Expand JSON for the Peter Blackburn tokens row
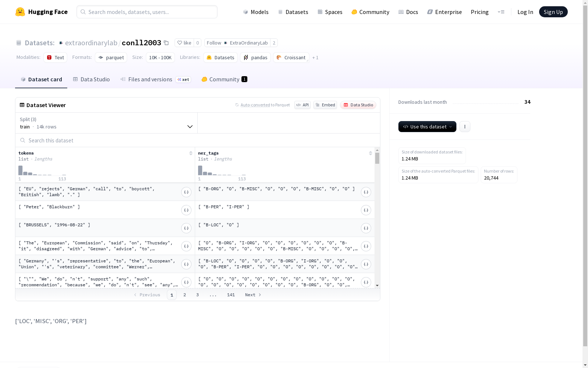This screenshot has width=588, height=368. [x=186, y=210]
